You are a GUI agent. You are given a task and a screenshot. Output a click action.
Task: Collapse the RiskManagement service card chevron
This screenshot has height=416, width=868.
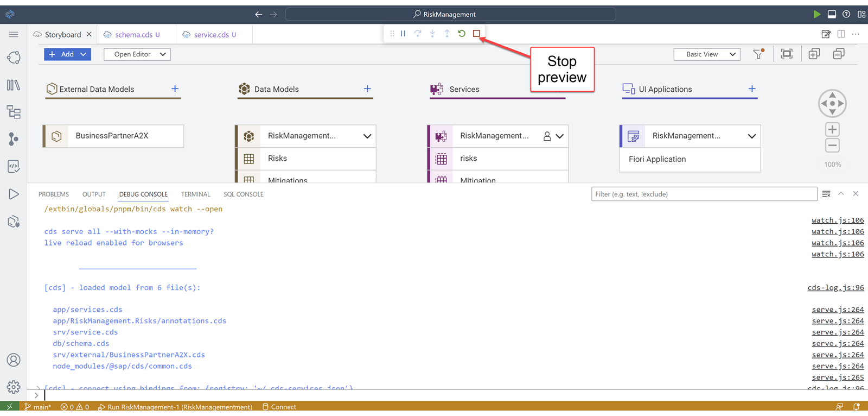pyautogui.click(x=560, y=136)
